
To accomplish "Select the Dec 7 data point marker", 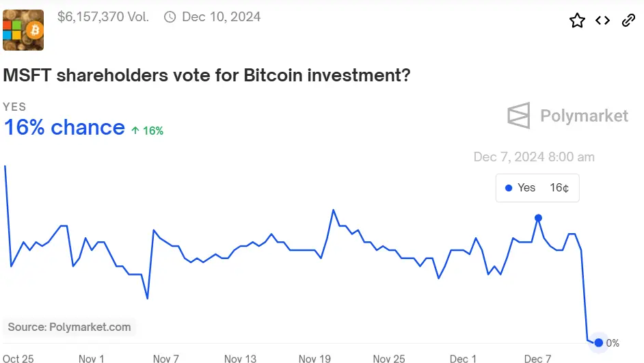I will (538, 218).
